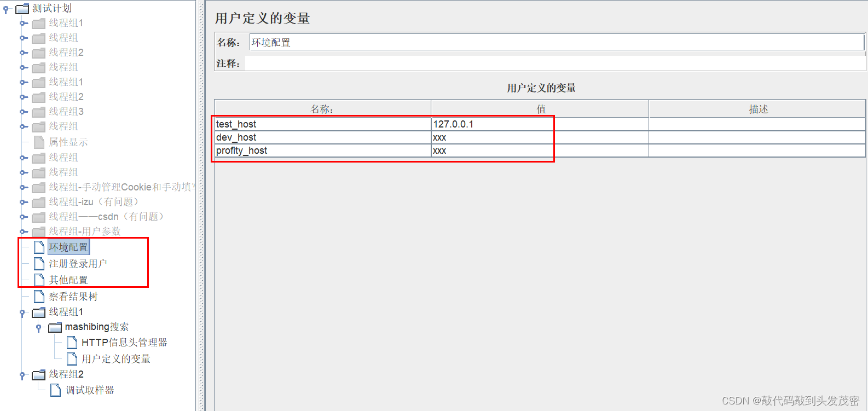Screen dimensions: 868x411
Task: Click the test_host name cell
Action: tap(322, 124)
